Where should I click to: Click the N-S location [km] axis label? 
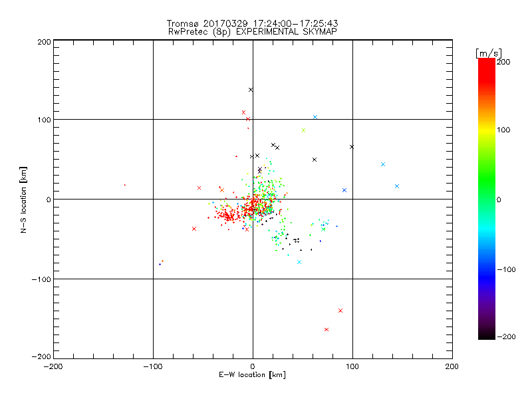pos(23,199)
